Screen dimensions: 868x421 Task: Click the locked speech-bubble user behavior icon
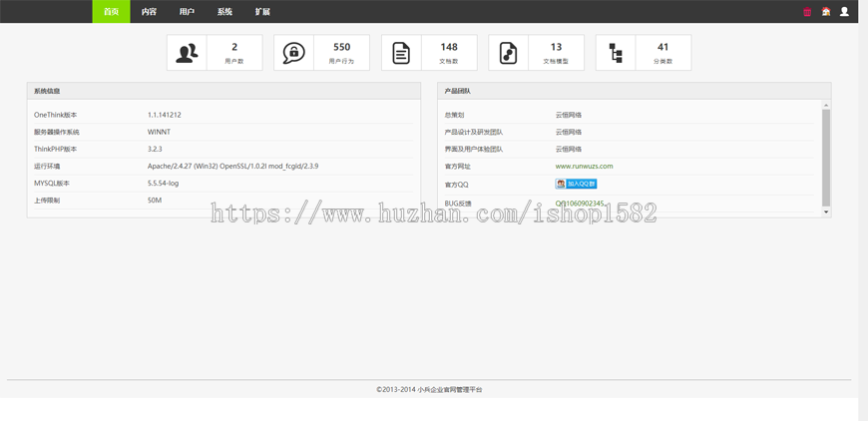(x=294, y=53)
